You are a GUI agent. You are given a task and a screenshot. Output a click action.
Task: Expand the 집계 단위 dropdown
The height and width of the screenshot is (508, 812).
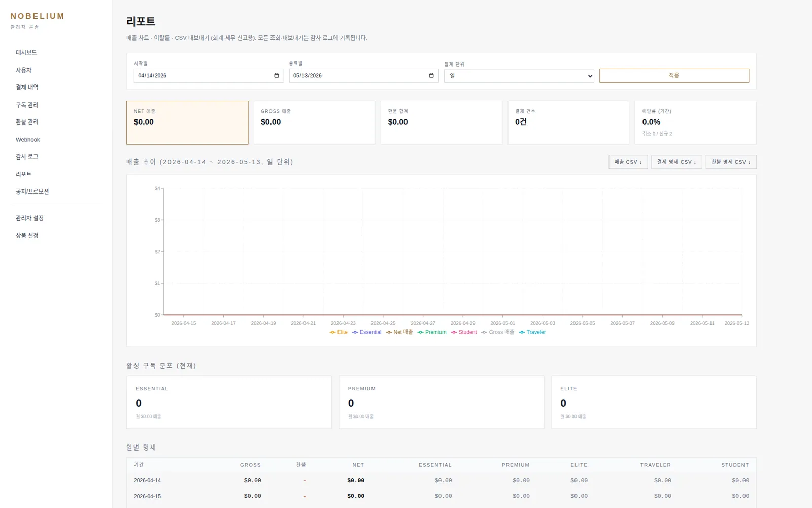pyautogui.click(x=519, y=76)
